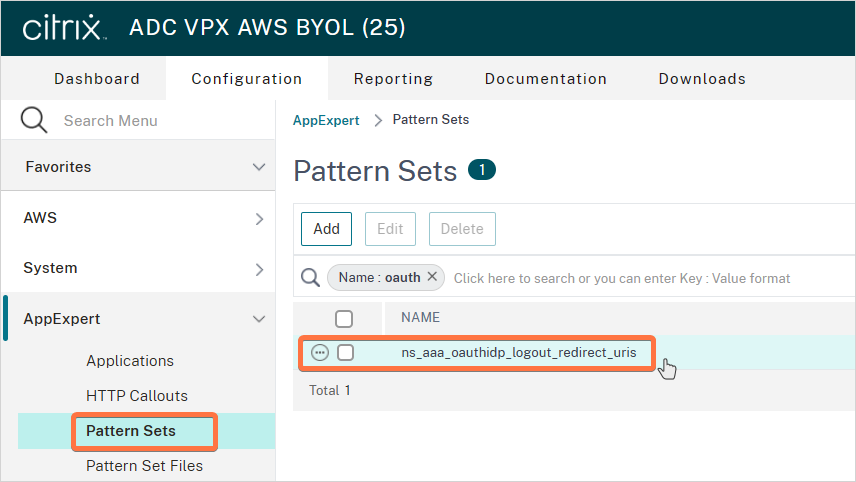Click the Edit button
This screenshot has width=856, height=482.
click(x=390, y=229)
